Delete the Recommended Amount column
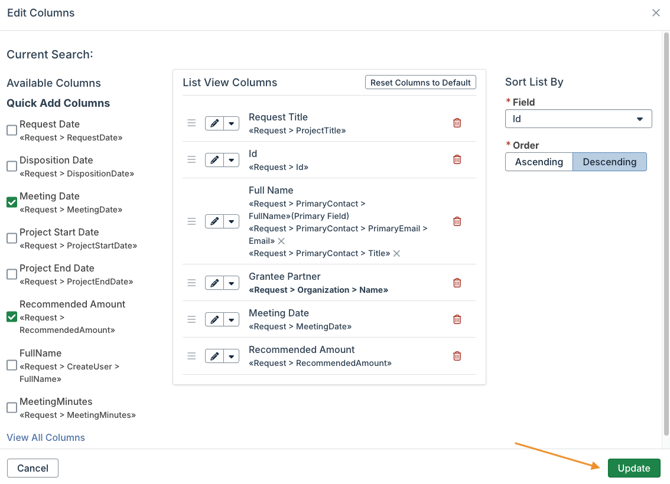Image resolution: width=670 pixels, height=484 pixels. coord(457,356)
